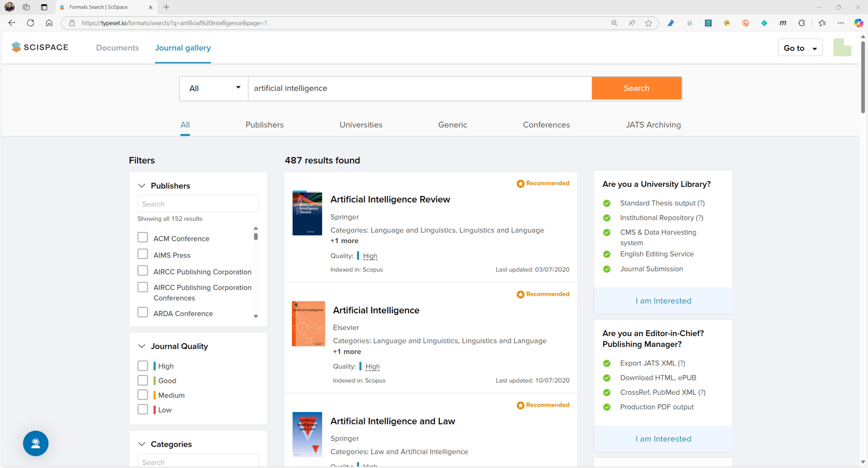868x468 pixels.
Task: Open Artificial Intelligence Review cover thumbnail
Action: coord(307,213)
